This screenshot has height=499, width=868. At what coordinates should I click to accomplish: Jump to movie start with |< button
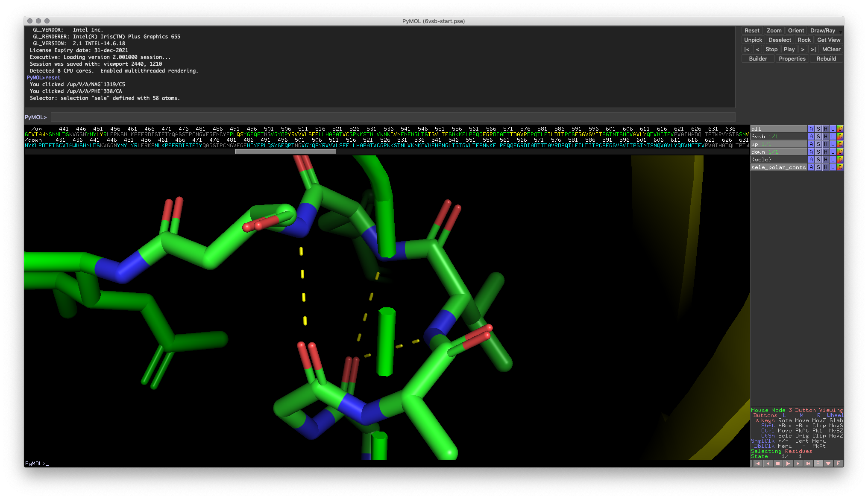pos(747,50)
